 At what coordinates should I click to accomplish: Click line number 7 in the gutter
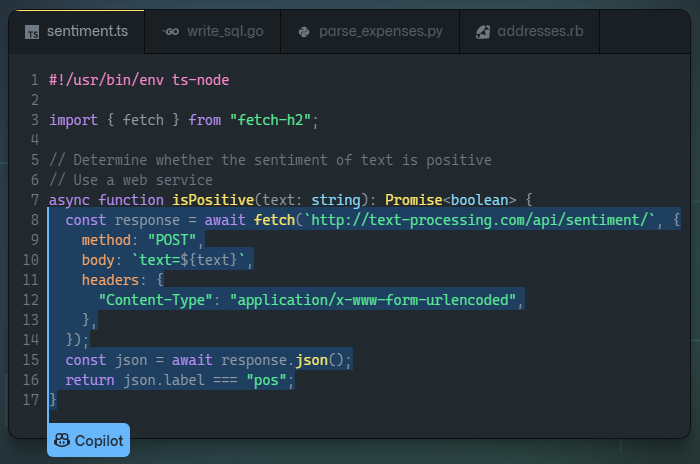(34, 199)
